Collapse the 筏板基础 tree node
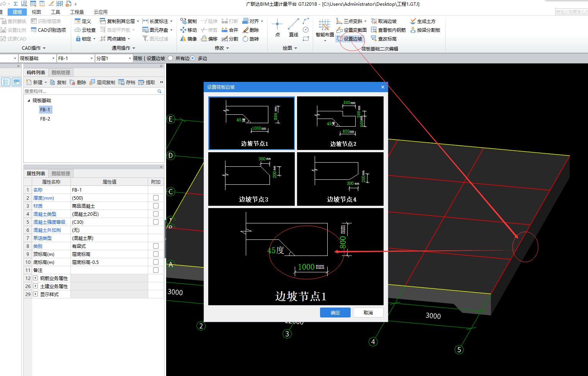The image size is (588, 376). pos(29,101)
